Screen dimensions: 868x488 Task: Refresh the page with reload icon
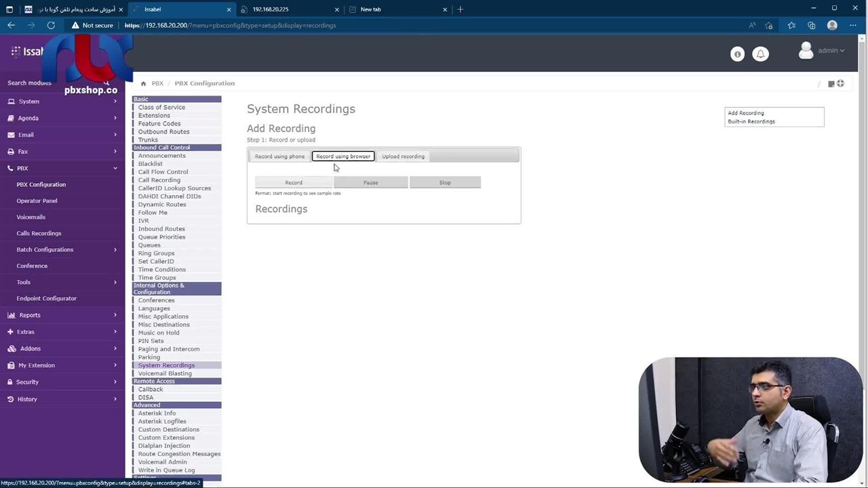(51, 25)
